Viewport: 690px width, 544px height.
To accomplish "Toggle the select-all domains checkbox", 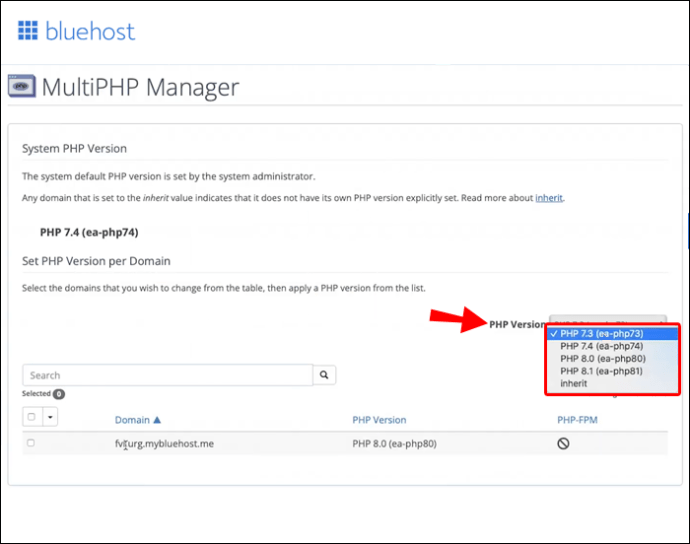I will [x=32, y=417].
